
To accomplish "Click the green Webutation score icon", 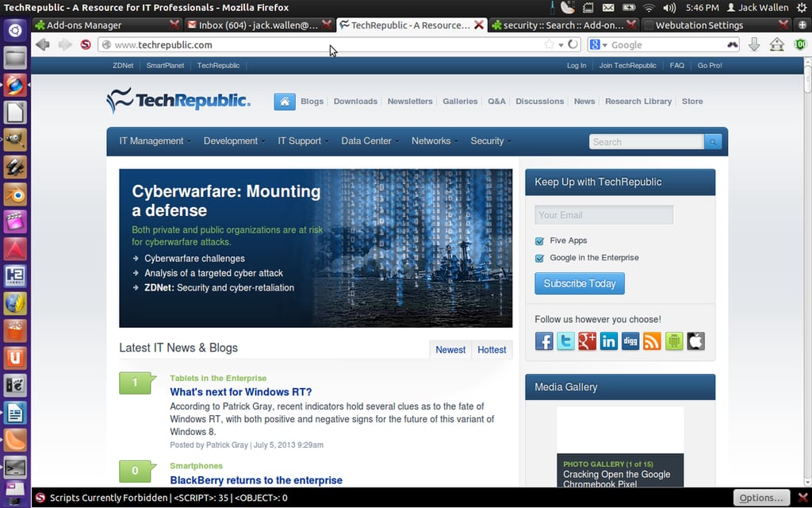I will coord(801,44).
